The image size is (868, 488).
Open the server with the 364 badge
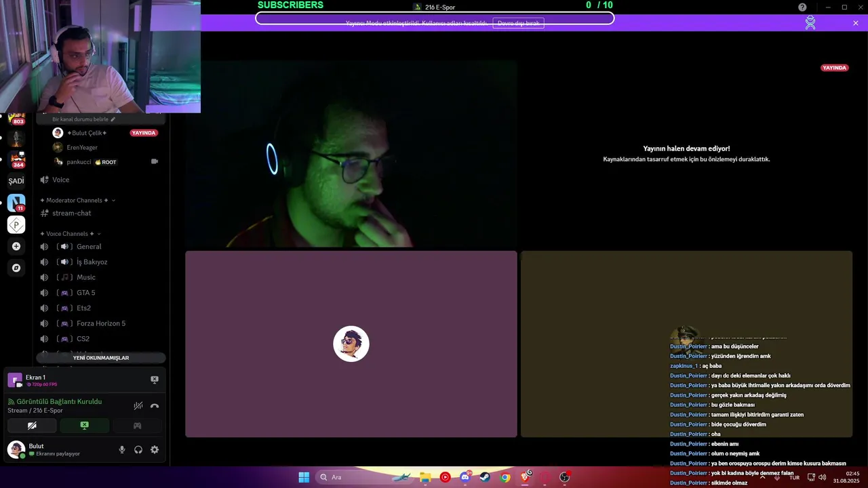click(x=16, y=160)
